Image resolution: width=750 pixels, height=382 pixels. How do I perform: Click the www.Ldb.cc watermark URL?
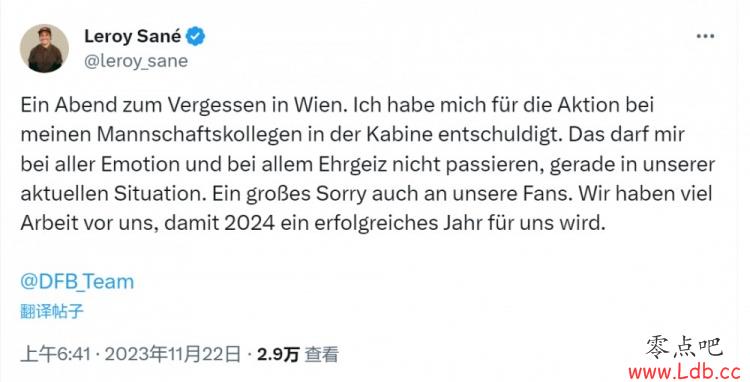pyautogui.click(x=684, y=371)
